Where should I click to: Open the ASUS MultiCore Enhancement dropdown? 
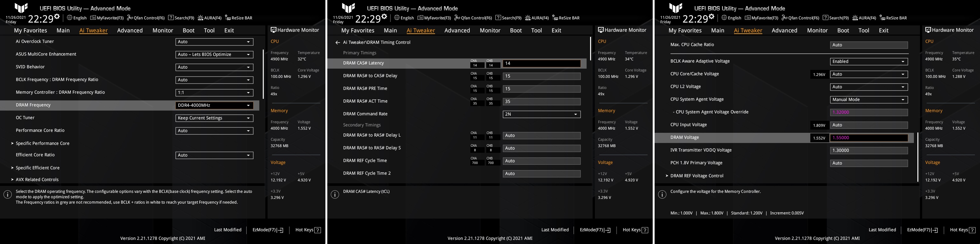click(214, 54)
